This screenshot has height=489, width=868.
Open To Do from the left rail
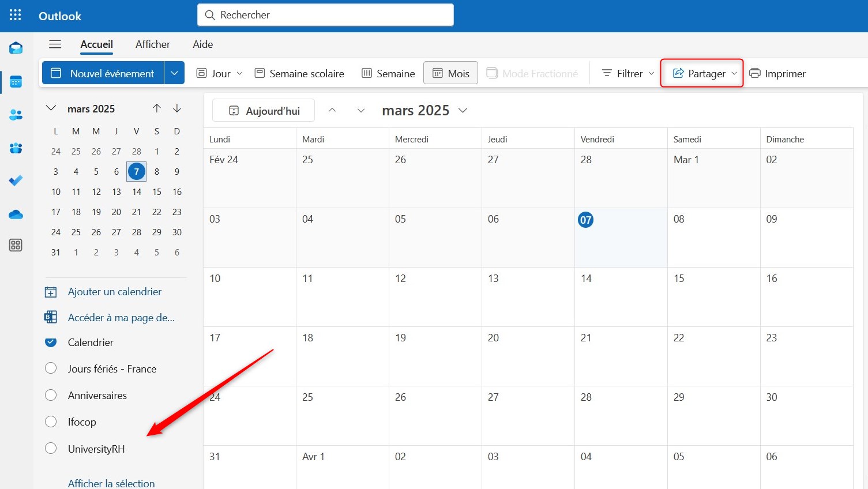click(16, 180)
